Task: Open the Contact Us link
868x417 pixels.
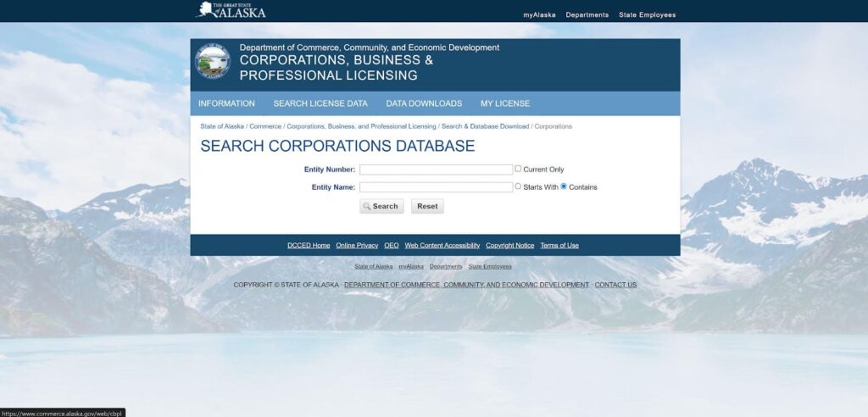Action: pos(615,285)
